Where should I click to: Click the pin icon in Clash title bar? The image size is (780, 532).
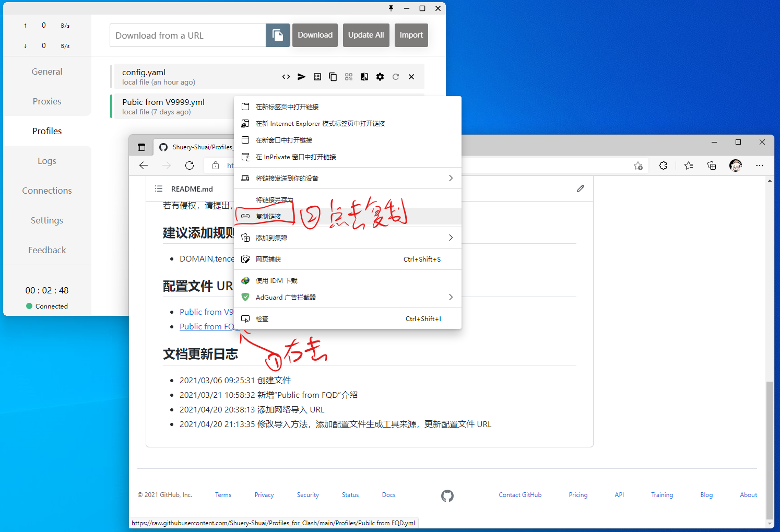coord(391,8)
